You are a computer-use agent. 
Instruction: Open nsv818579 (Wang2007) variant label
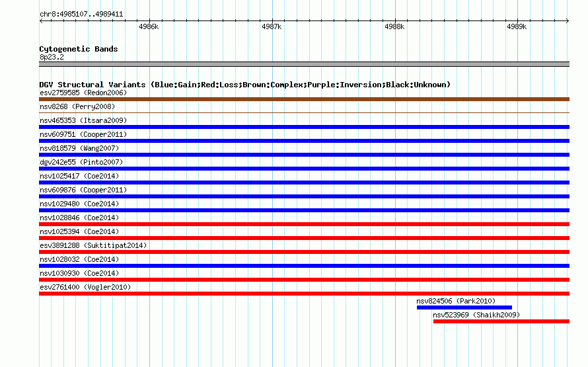point(79,148)
